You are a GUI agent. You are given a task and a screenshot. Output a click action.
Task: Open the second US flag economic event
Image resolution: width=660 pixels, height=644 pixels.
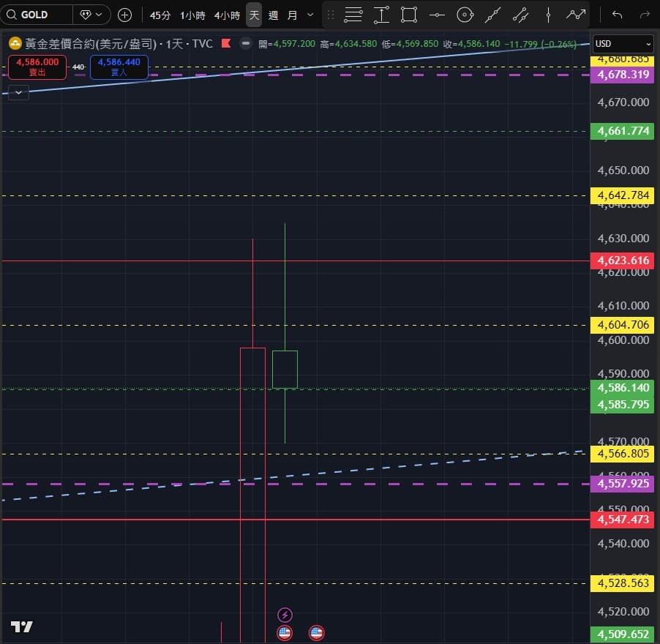(x=316, y=632)
